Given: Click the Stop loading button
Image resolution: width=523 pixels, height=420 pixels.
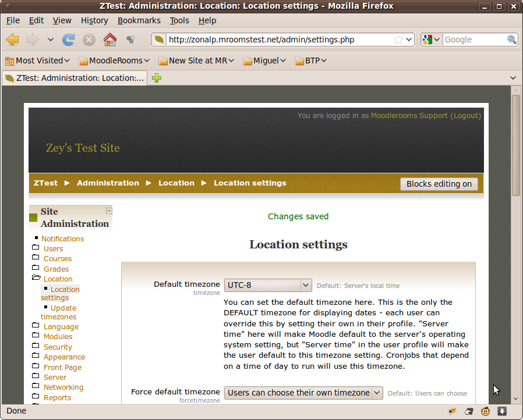Looking at the screenshot, I should coord(89,40).
